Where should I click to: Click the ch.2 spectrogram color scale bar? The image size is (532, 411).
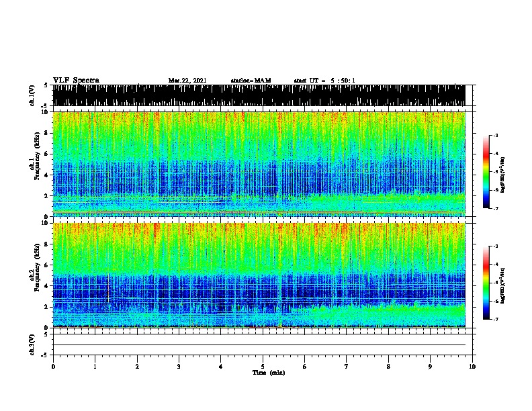pos(486,283)
